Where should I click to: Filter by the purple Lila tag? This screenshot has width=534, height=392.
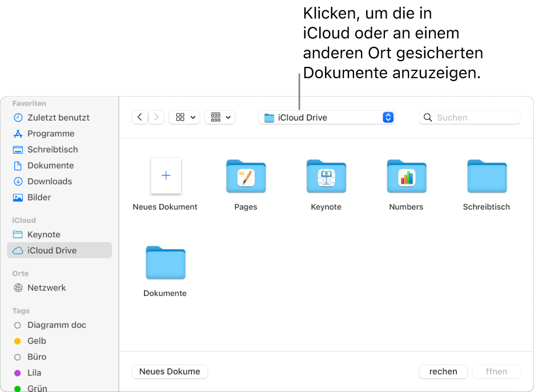click(59, 373)
